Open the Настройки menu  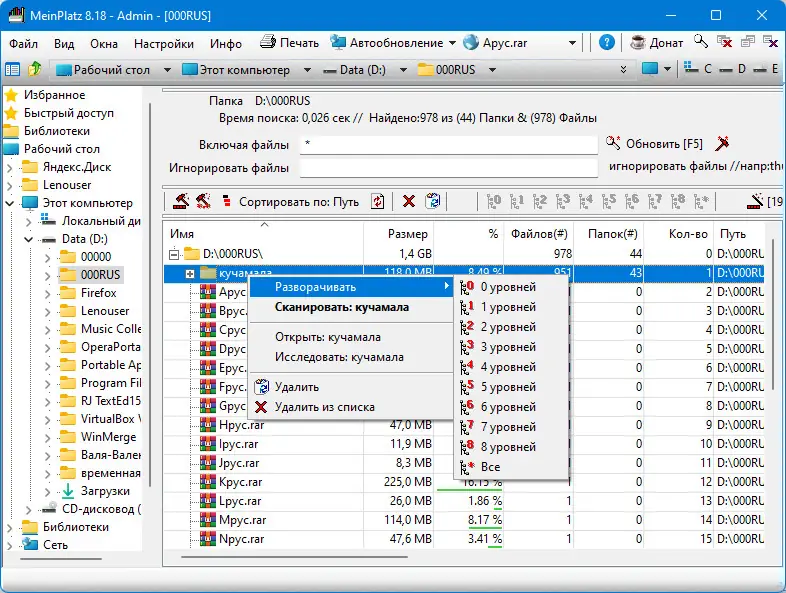pos(163,44)
